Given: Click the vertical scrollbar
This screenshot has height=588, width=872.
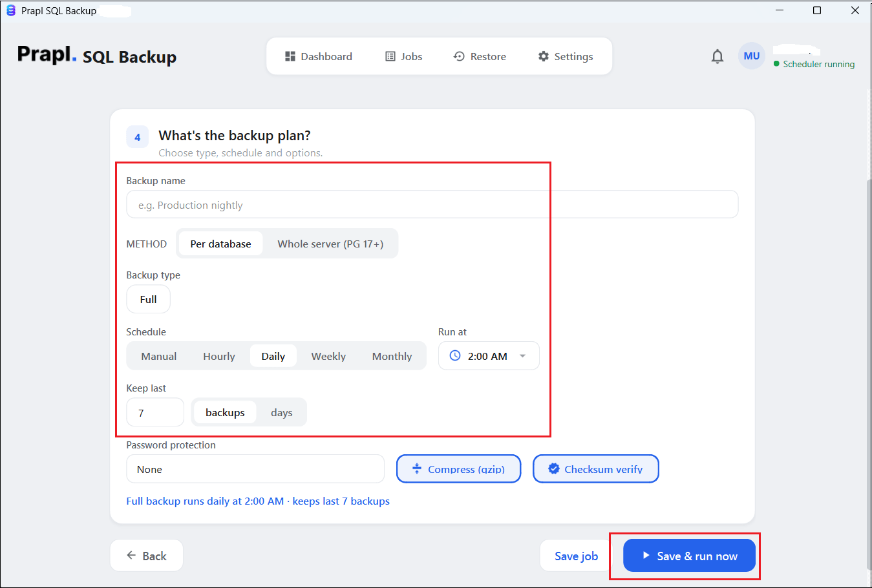Looking at the screenshot, I should (868, 375).
